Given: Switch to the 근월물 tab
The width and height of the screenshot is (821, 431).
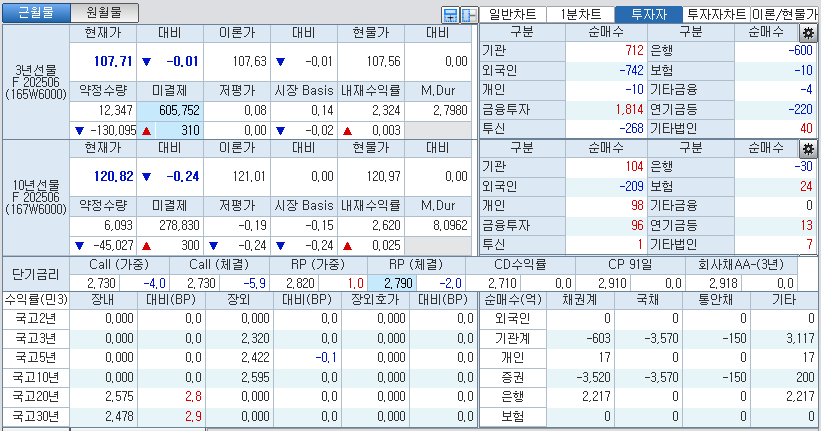Looking at the screenshot, I should point(36,13).
